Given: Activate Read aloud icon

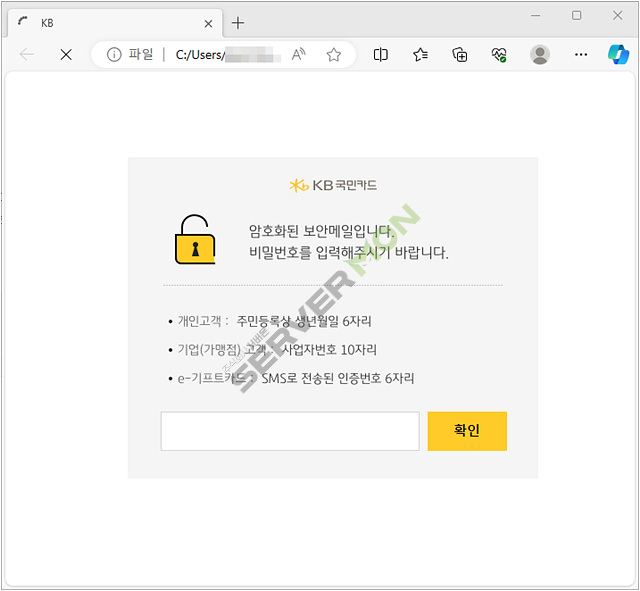Looking at the screenshot, I should [298, 54].
